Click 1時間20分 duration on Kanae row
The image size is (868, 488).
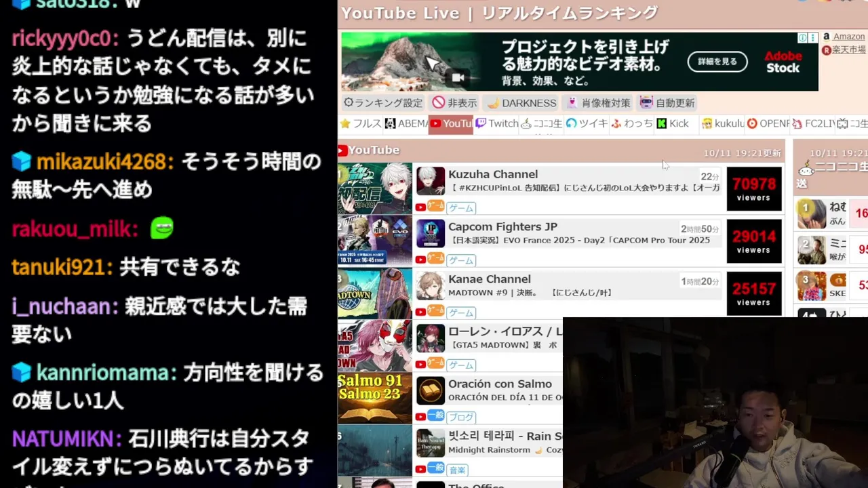coord(700,281)
